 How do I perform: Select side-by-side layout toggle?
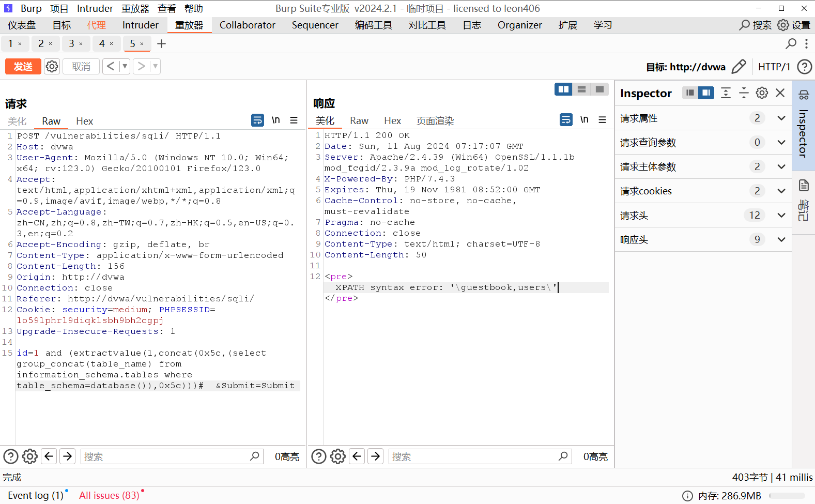(x=563, y=89)
